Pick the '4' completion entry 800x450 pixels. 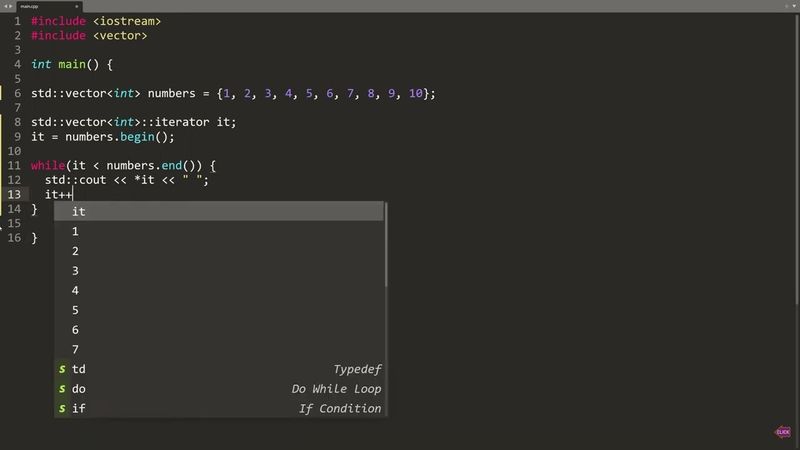(x=219, y=290)
